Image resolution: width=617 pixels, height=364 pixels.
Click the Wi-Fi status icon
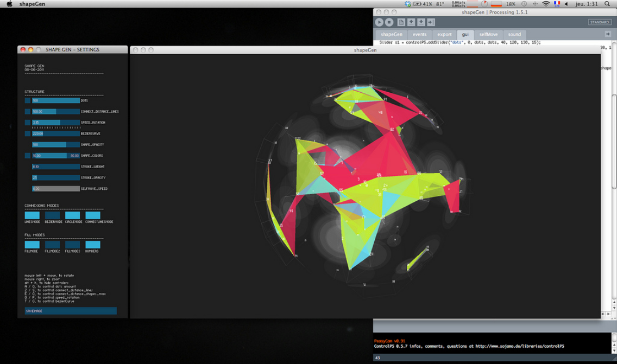pos(546,4)
